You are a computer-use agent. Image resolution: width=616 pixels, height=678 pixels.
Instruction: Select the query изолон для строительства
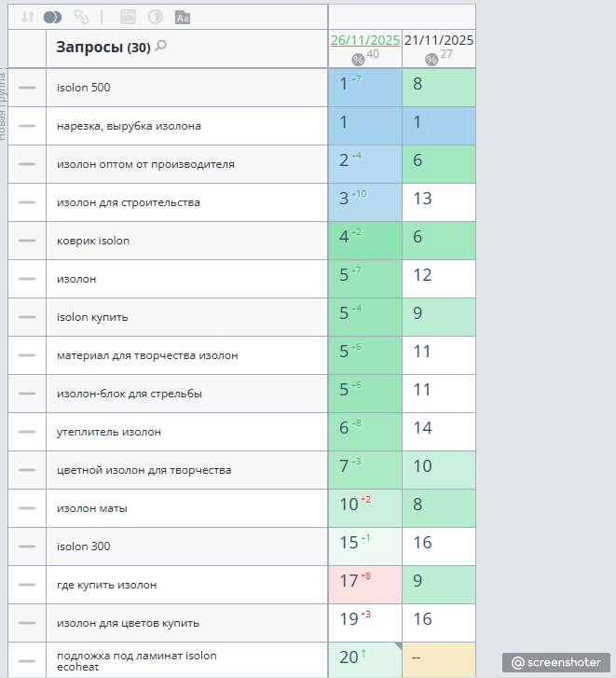[x=129, y=202]
